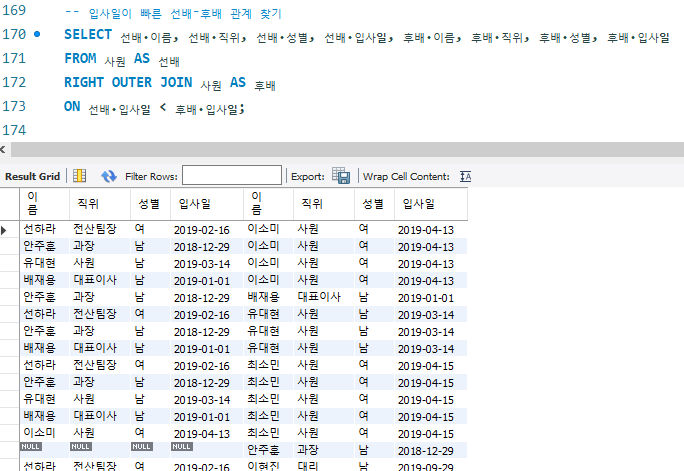This screenshot has width=684, height=471.
Task: Click line number 174 in the gutter
Action: click(14, 130)
